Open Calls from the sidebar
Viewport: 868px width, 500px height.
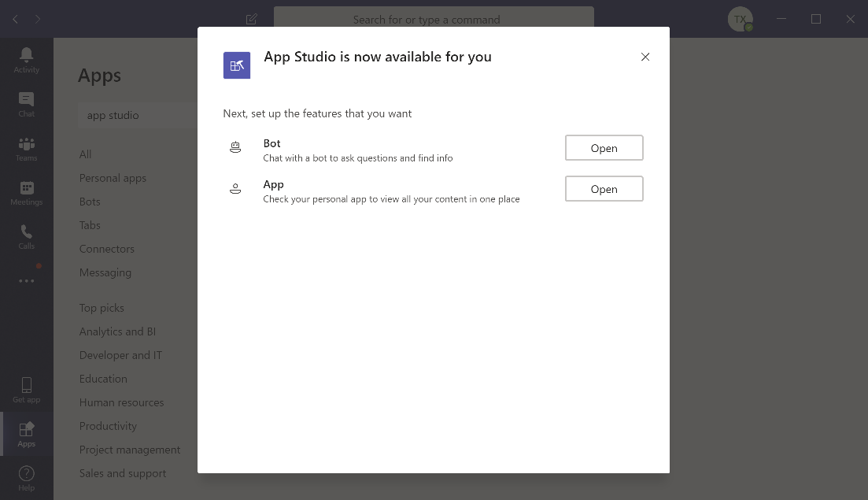pyautogui.click(x=26, y=237)
